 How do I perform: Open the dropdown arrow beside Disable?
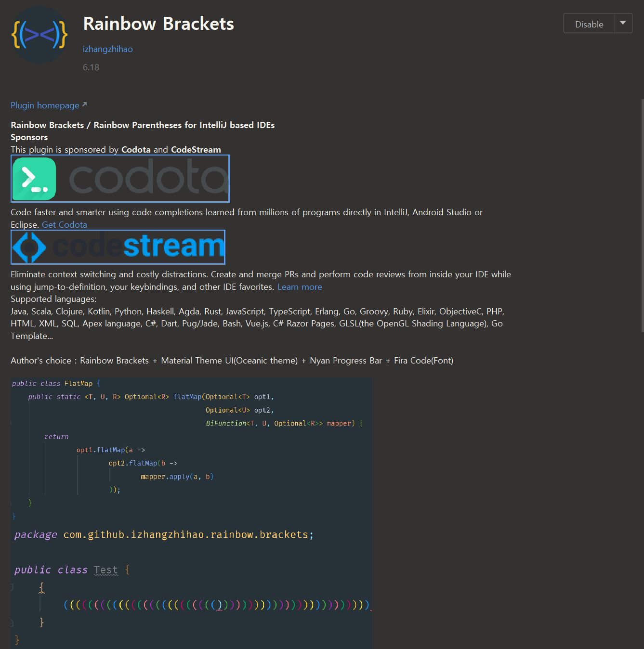623,24
